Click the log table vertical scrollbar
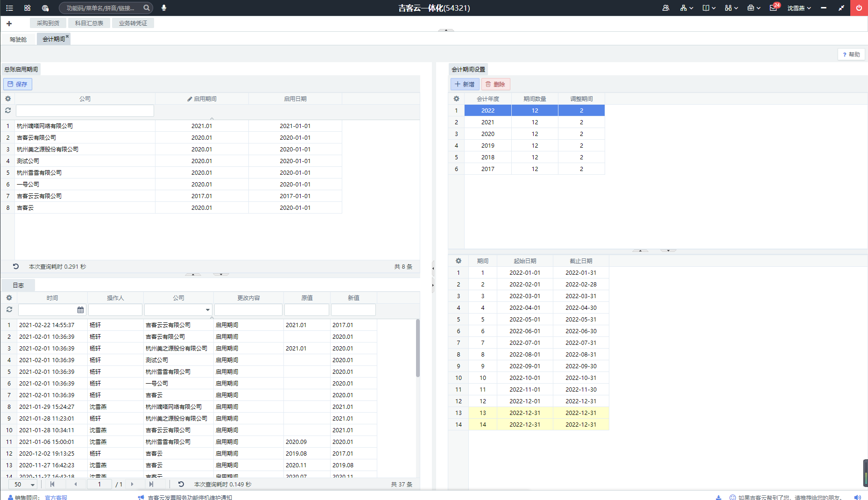This screenshot has height=500, width=868. 418,348
